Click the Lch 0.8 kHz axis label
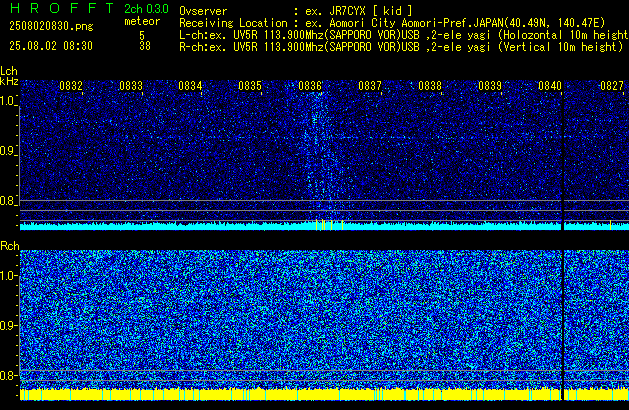Screen dimensions: 629x410 pos(8,201)
